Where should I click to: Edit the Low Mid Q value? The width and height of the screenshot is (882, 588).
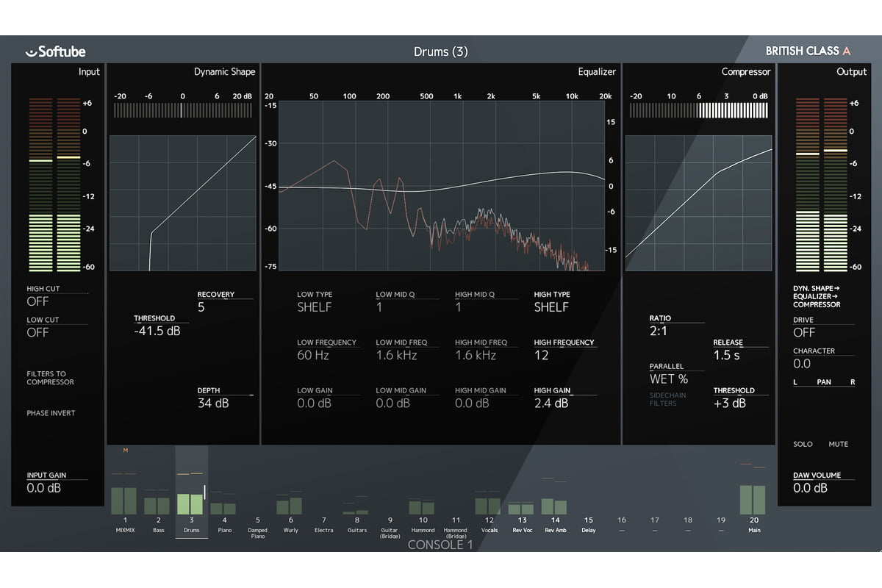click(x=379, y=307)
